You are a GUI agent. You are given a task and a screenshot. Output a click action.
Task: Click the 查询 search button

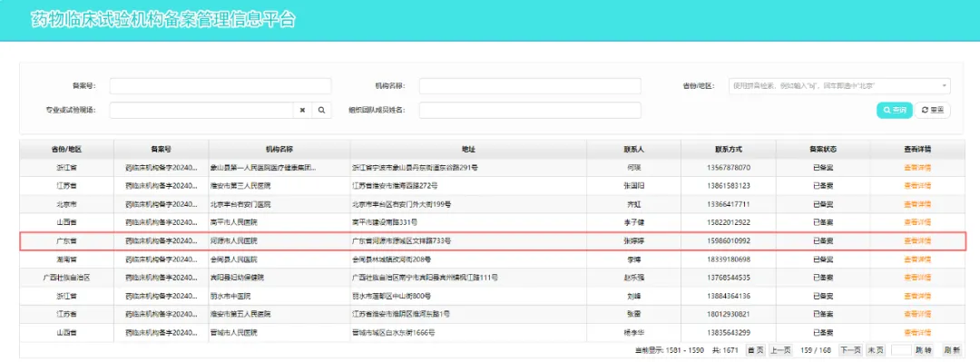coord(895,110)
